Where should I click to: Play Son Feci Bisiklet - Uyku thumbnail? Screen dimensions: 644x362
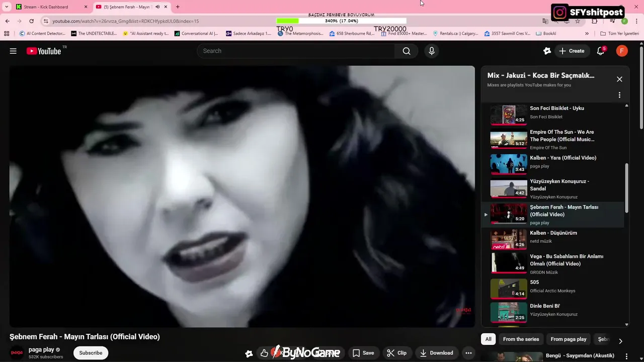tap(509, 114)
